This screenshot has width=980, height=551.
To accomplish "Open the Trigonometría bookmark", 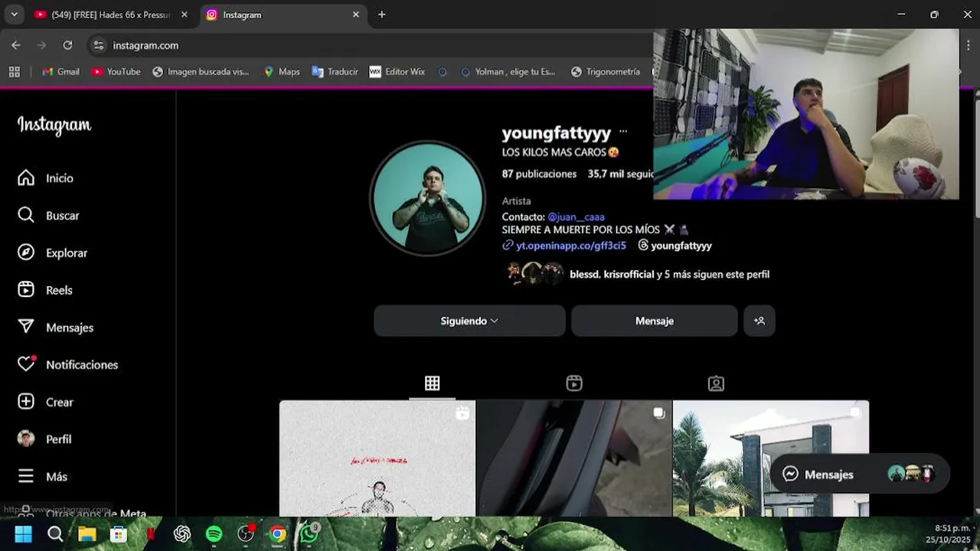I will point(606,71).
